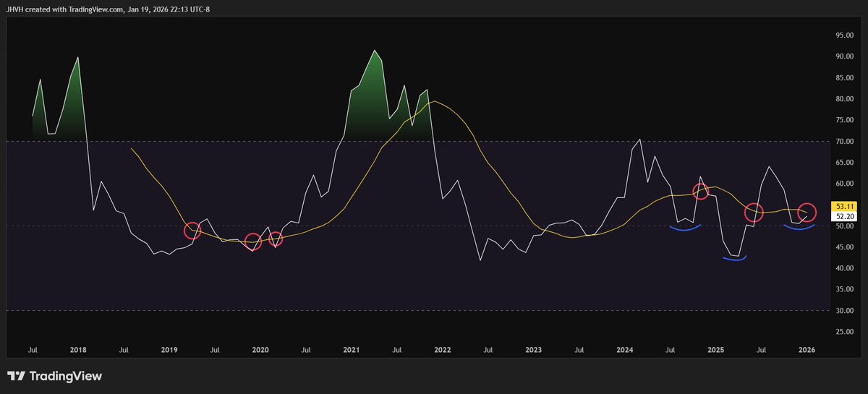Click the 90.00 price scale value

point(845,56)
